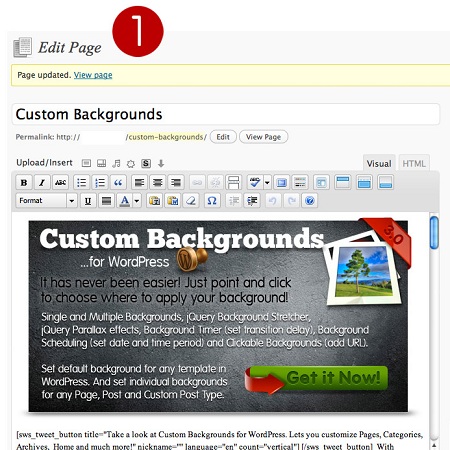450x450 pixels.
Task: Click the editor vertical scrollbar thumb
Action: click(434, 233)
